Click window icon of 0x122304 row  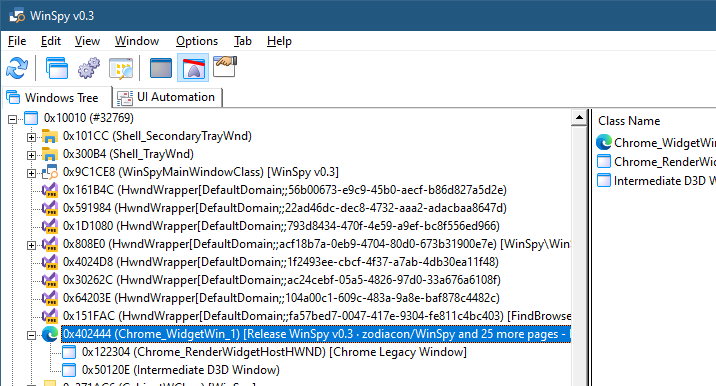pyautogui.click(x=69, y=352)
